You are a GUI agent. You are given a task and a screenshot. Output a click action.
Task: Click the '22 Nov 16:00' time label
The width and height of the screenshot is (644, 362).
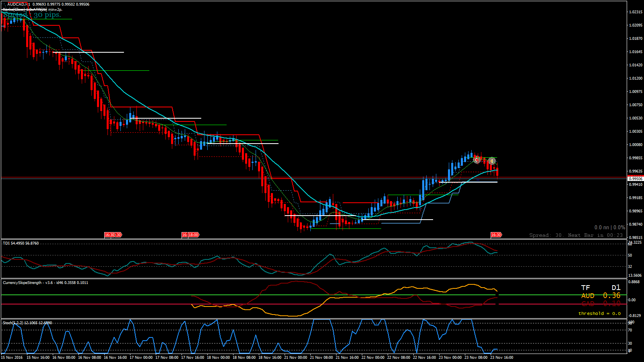coord(424,358)
